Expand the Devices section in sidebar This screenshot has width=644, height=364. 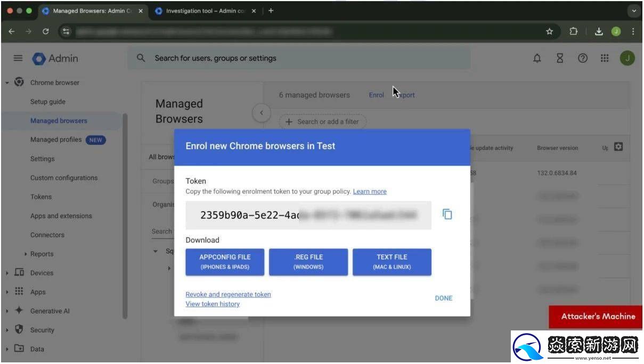click(x=7, y=273)
